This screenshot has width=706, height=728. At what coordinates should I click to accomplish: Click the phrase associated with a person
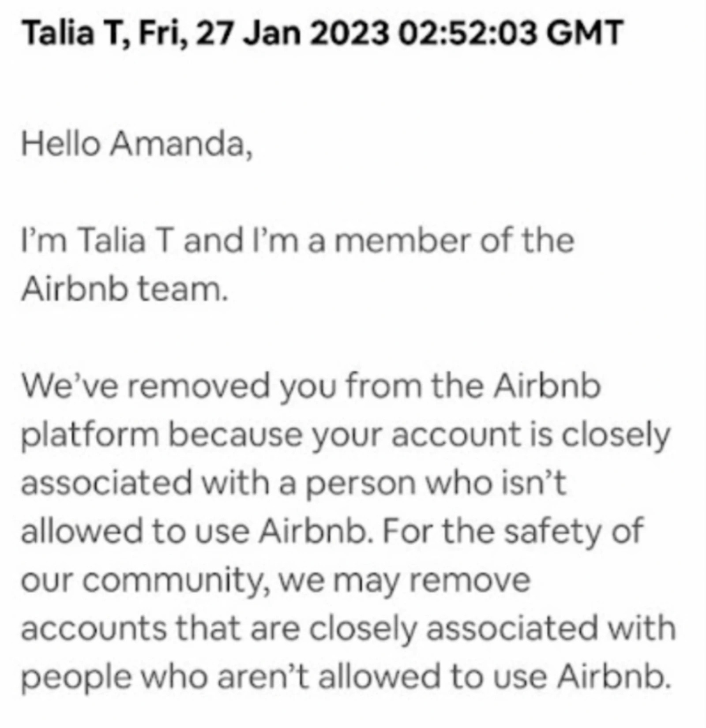tap(218, 483)
